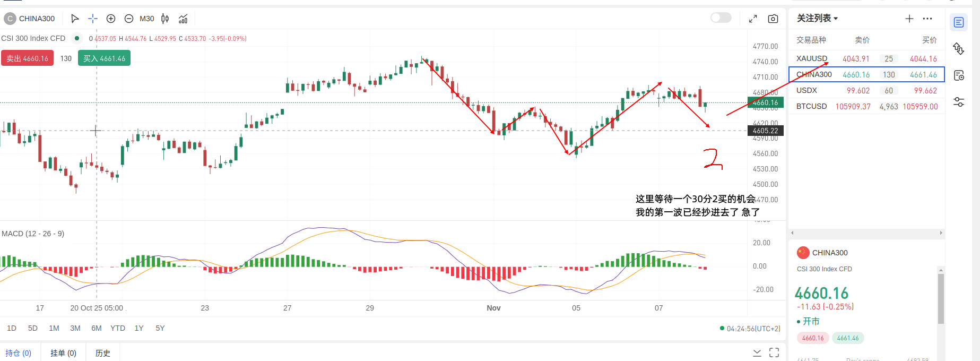Click the 卖出 4660.16 sell button
980x361 pixels.
tap(28, 58)
